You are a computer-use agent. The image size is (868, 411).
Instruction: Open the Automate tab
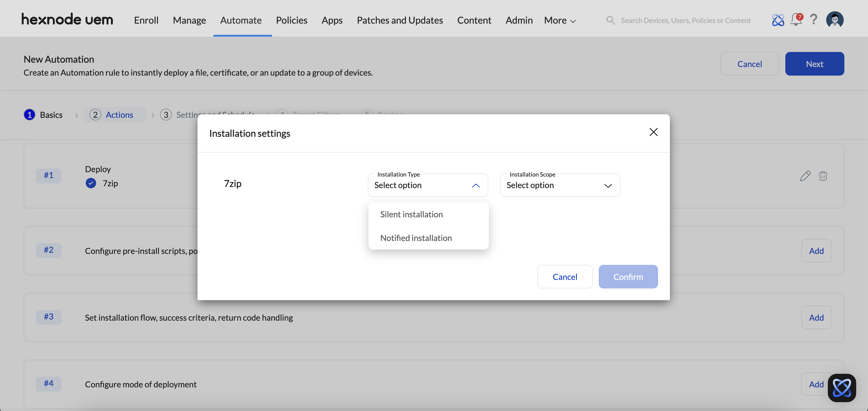[241, 20]
